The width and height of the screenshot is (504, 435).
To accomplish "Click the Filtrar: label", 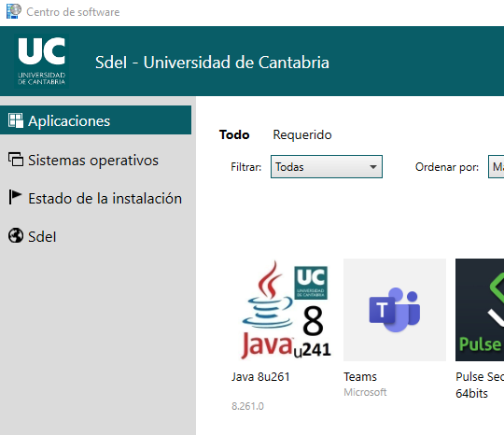I will [245, 167].
